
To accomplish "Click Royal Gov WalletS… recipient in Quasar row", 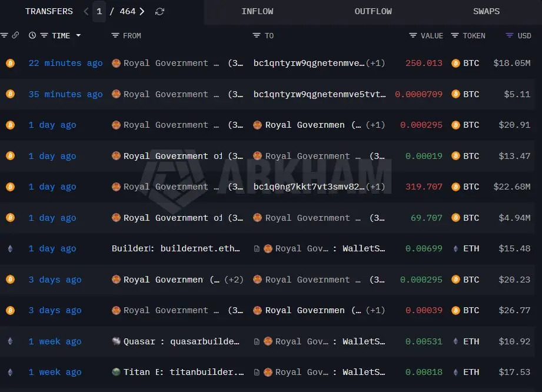I will pos(330,341).
